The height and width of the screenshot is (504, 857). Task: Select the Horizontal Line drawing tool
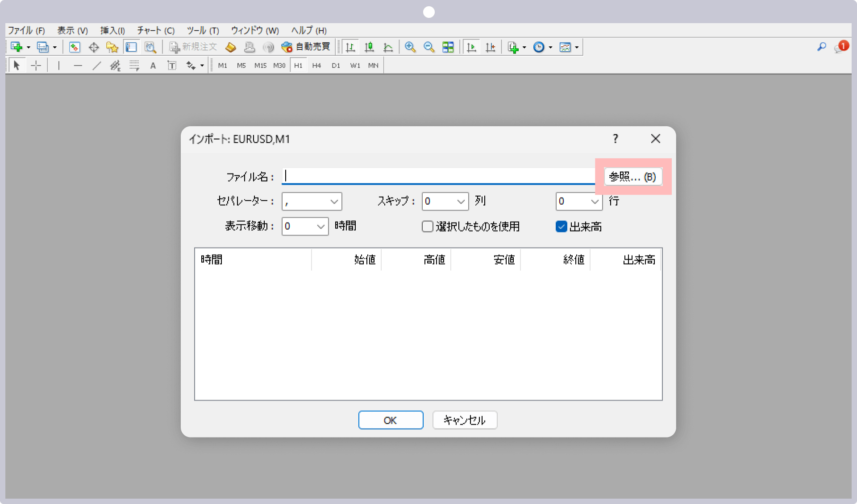78,66
